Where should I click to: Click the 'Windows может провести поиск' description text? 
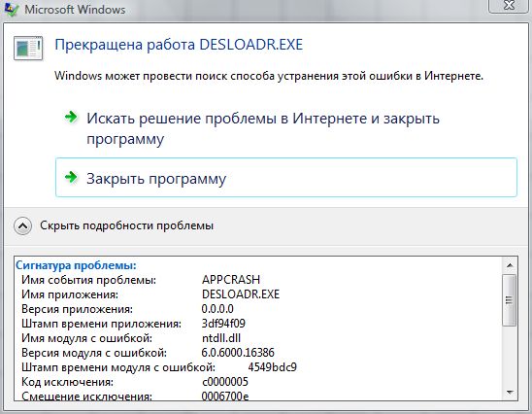tap(269, 76)
